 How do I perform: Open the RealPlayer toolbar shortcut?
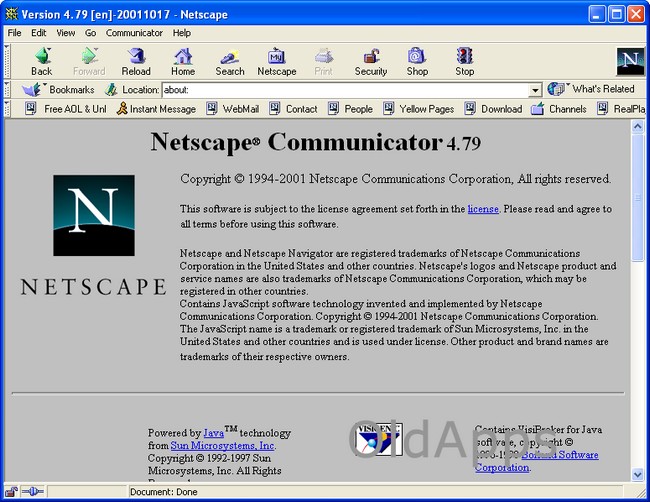pyautogui.click(x=621, y=109)
